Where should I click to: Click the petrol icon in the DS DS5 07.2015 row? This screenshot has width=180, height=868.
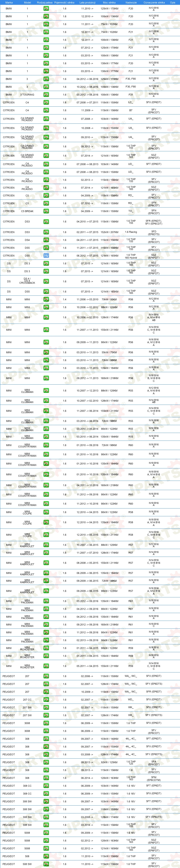[46, 292]
